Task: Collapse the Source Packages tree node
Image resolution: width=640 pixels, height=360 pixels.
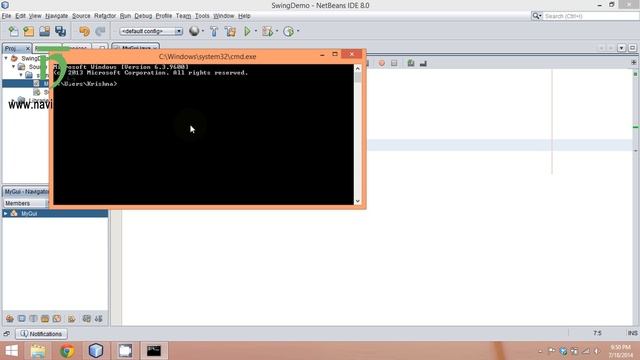Action: coord(13,67)
